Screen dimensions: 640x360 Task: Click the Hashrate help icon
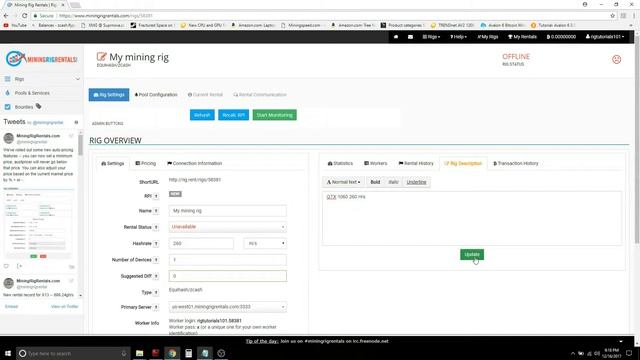tap(156, 244)
